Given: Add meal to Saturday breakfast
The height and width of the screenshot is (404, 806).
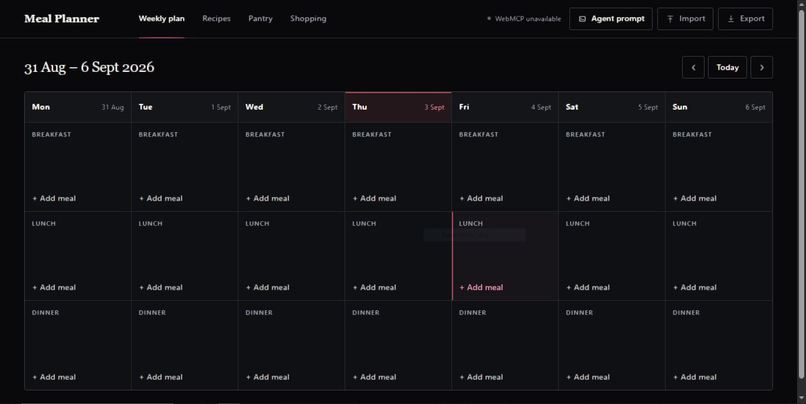Looking at the screenshot, I should point(588,198).
